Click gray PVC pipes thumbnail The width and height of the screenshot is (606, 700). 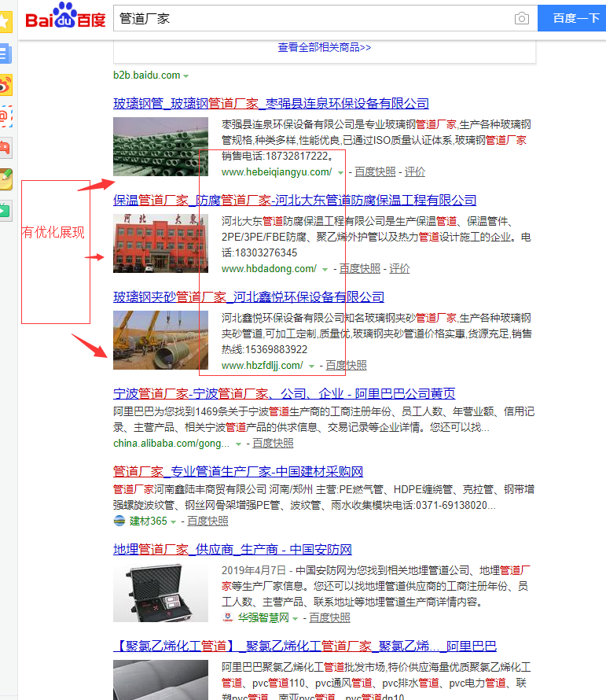160,680
